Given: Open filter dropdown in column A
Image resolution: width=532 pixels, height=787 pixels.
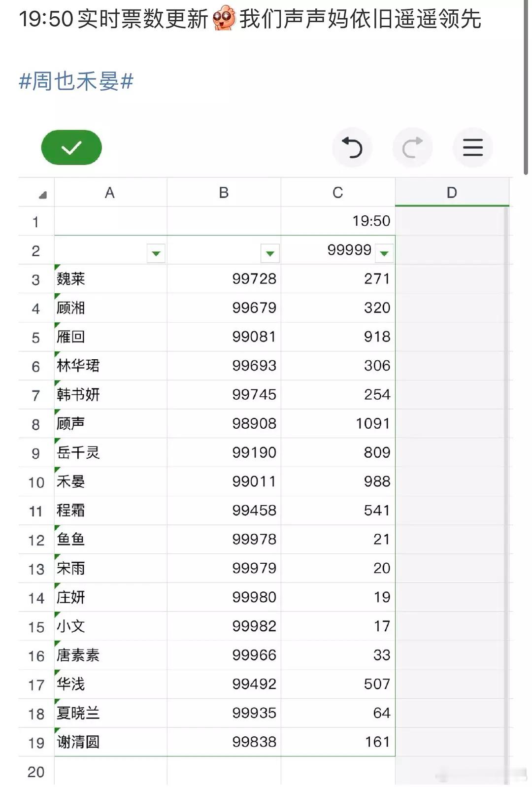Looking at the screenshot, I should coord(156,253).
